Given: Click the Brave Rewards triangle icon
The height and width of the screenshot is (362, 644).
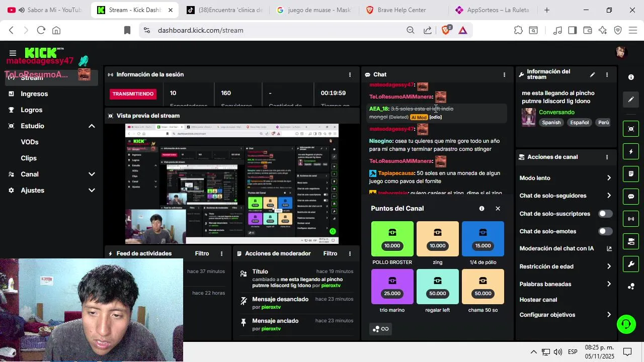Looking at the screenshot, I should pos(462,30).
